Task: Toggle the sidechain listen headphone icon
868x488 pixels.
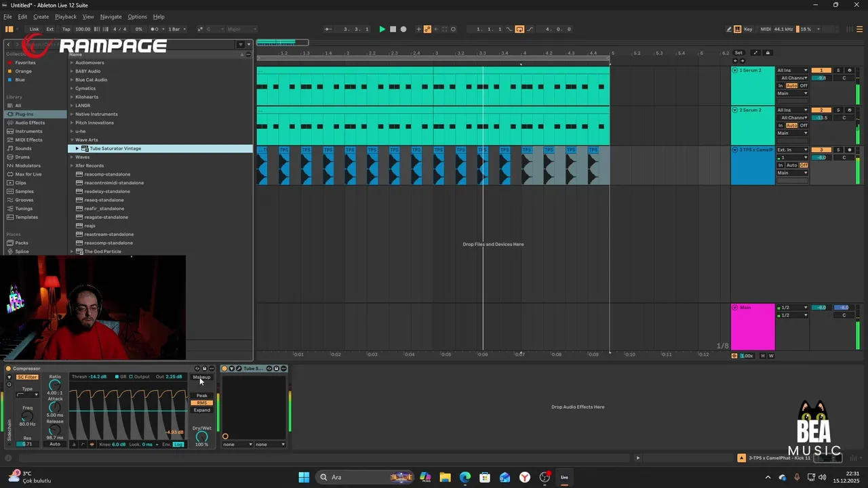Action: point(9,384)
